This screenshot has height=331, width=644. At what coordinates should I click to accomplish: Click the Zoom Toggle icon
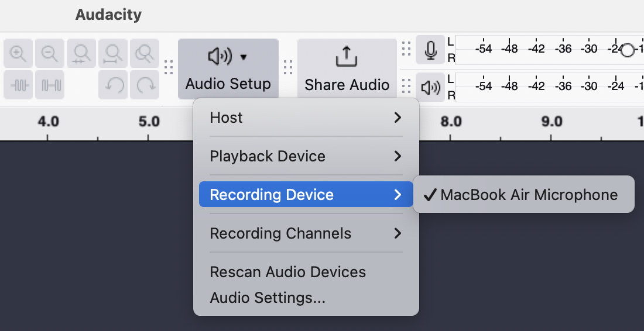[x=145, y=53]
